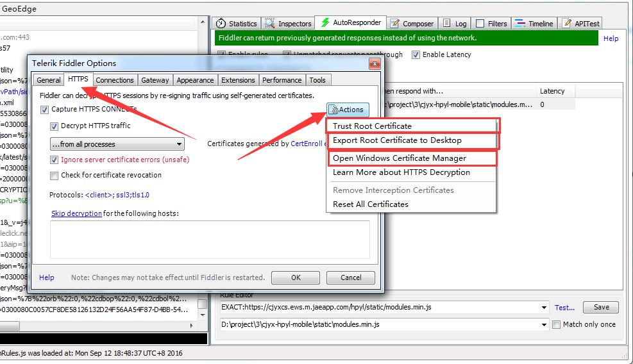
Task: Open the Statistics tab with clock icon
Action: click(221, 24)
